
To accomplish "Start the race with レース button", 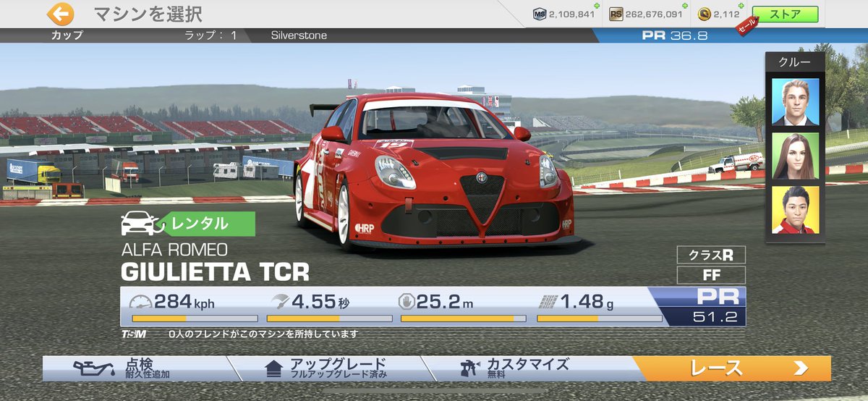I will coord(731,368).
